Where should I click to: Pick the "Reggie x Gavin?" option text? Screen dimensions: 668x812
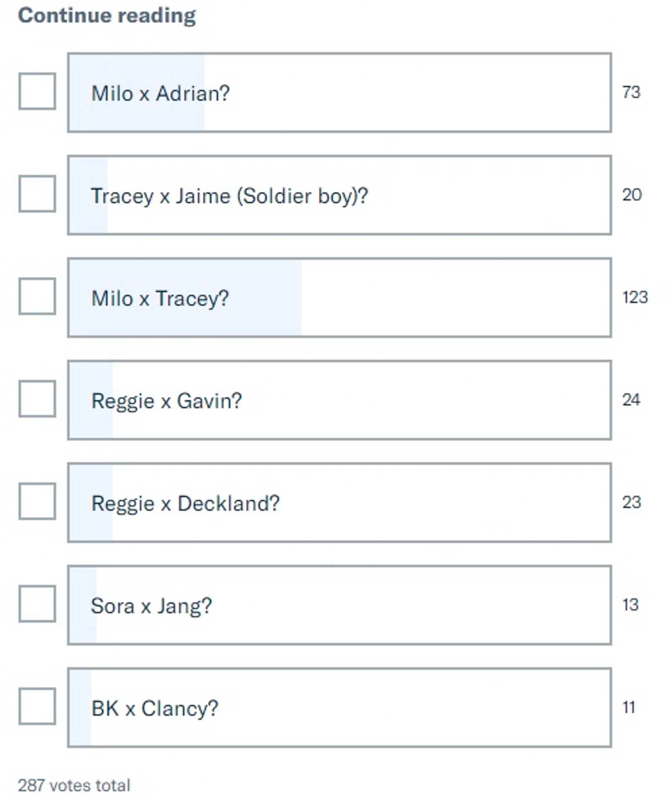(x=166, y=401)
